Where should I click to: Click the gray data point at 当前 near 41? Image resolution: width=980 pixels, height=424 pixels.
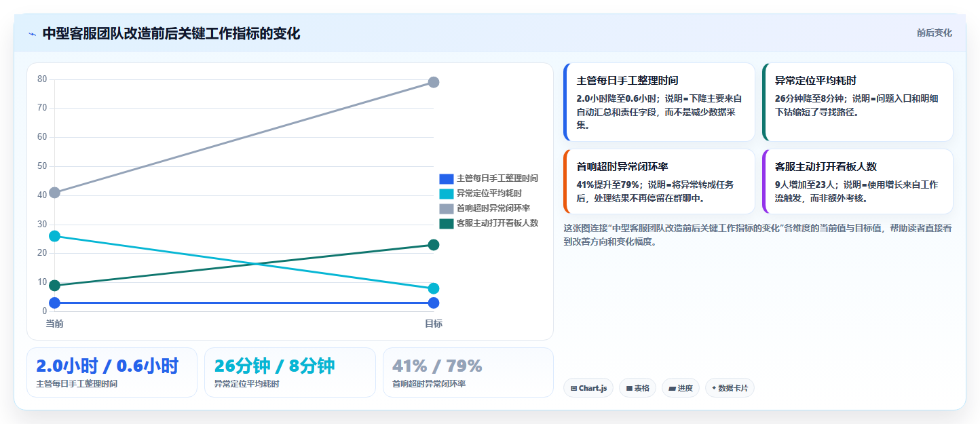(54, 193)
